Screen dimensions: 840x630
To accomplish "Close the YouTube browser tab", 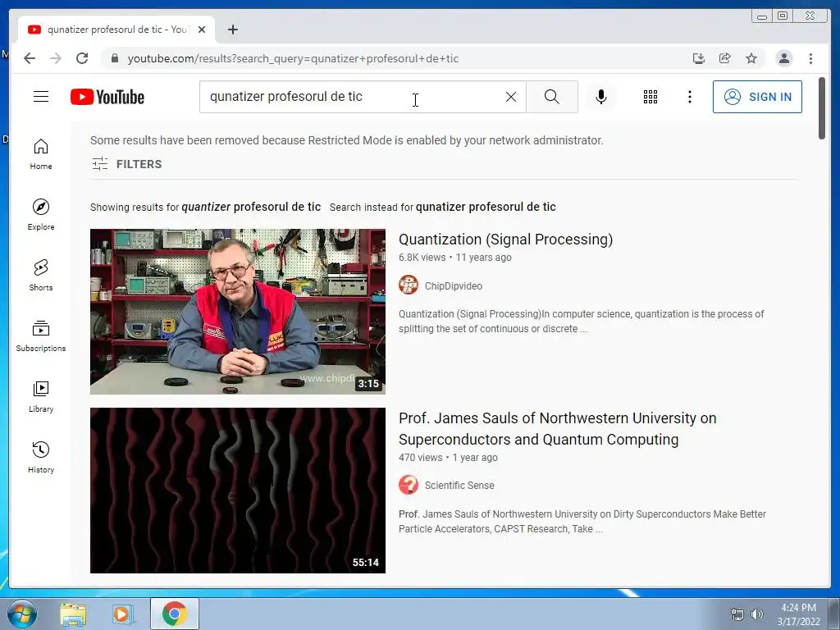I will (202, 30).
